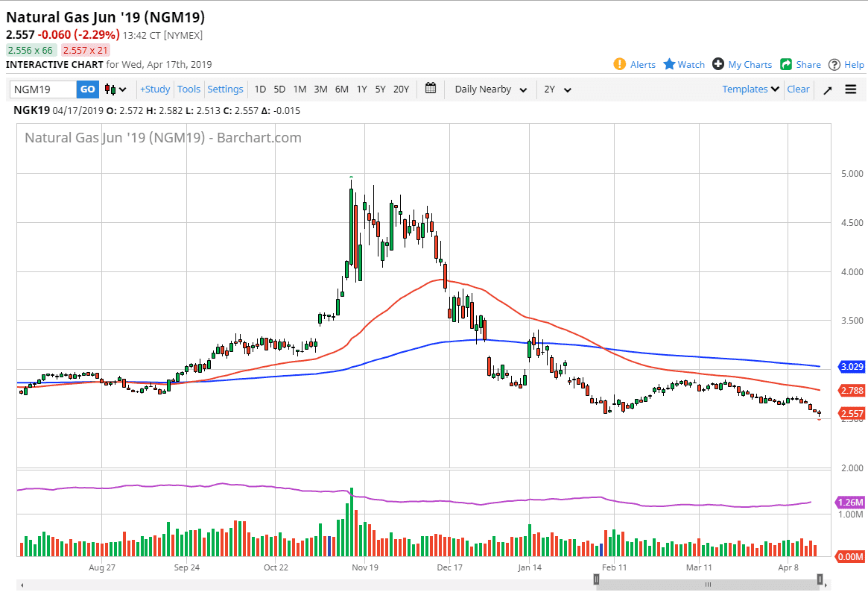Image resolution: width=868 pixels, height=598 pixels.
Task: Open My Charts via plus icon
Action: point(718,64)
